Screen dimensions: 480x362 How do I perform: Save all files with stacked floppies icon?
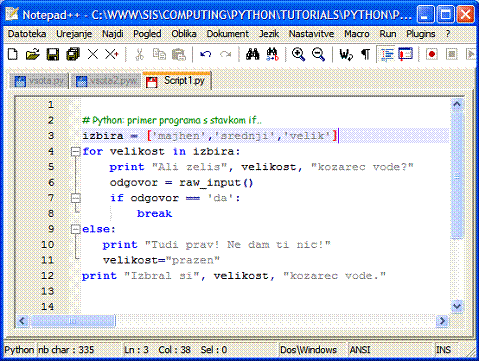point(73,54)
